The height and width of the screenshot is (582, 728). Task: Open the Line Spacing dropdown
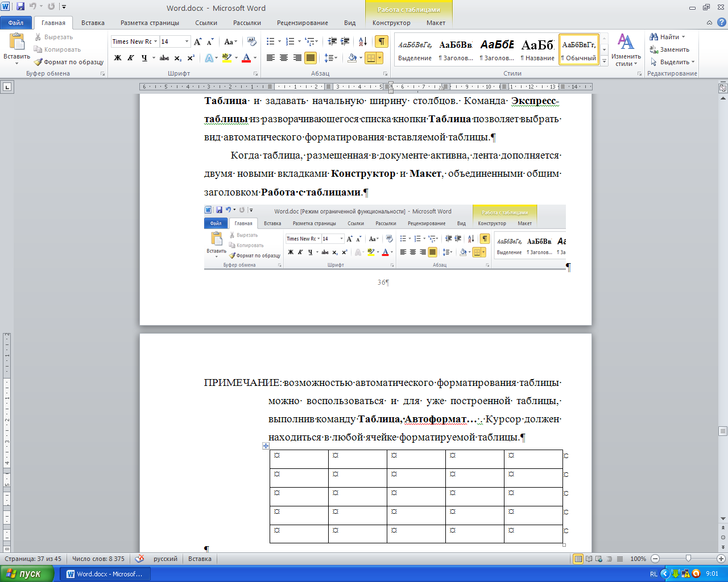click(x=331, y=58)
